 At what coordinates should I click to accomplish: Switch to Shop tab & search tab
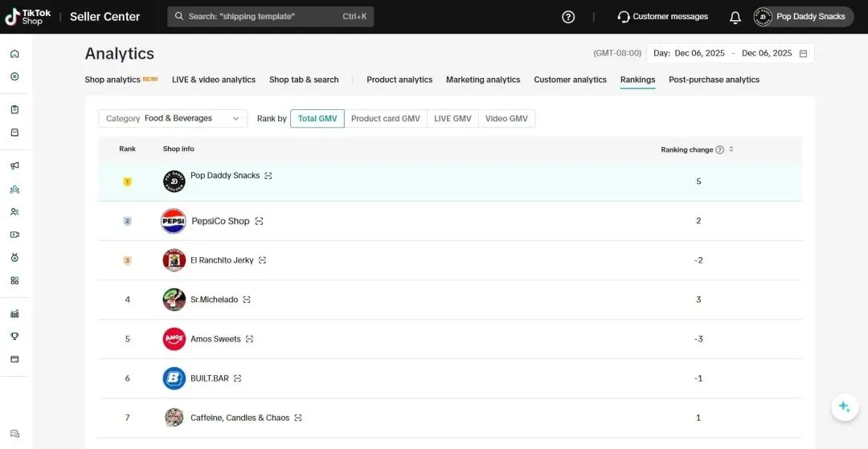point(304,80)
